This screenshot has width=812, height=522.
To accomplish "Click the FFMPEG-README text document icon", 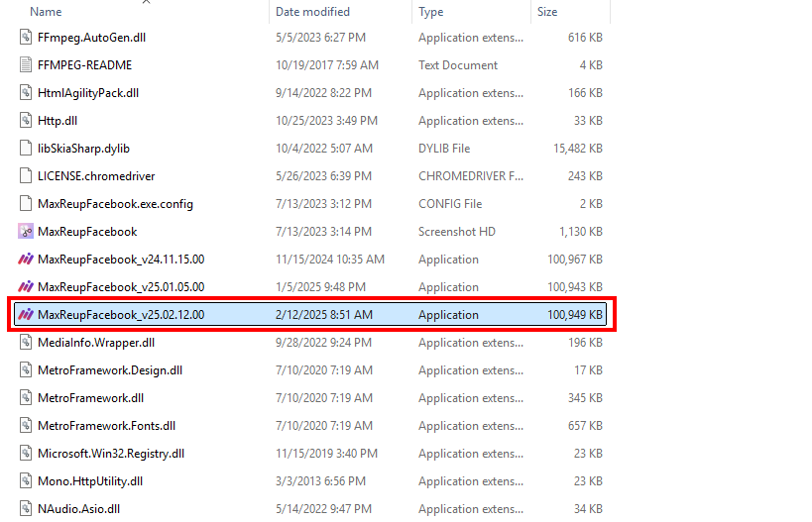I will (x=26, y=65).
